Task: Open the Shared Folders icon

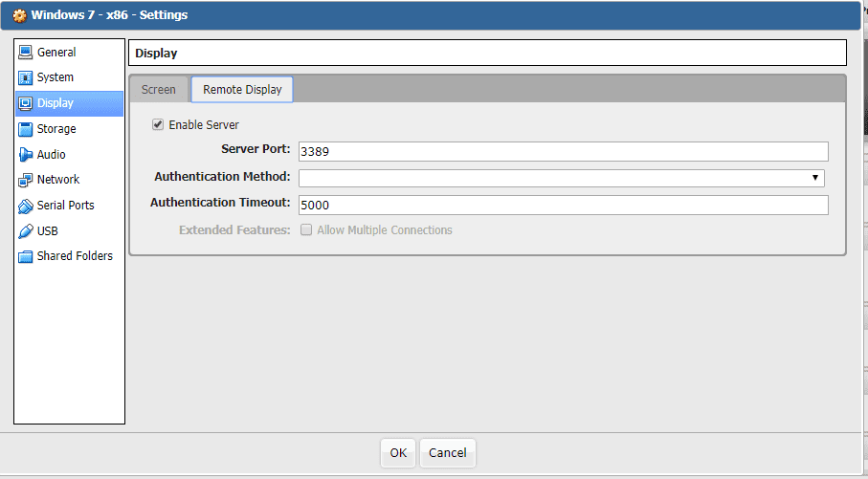Action: click(x=26, y=256)
